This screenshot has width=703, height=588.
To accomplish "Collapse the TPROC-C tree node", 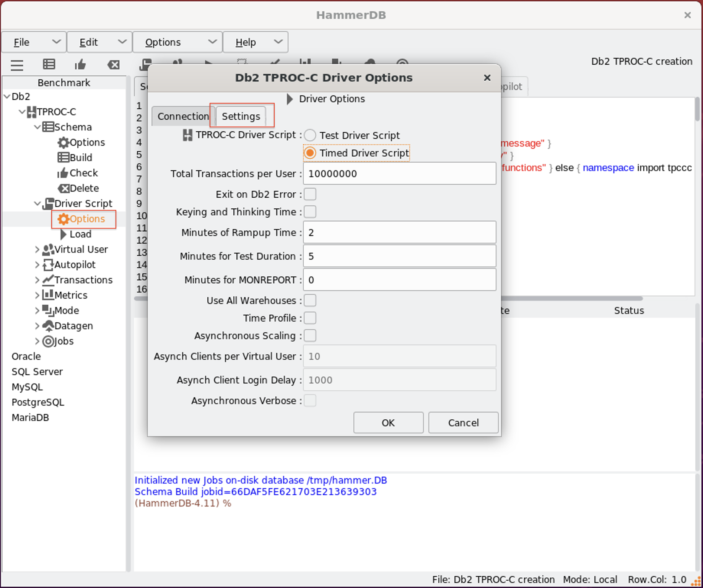I will point(22,112).
